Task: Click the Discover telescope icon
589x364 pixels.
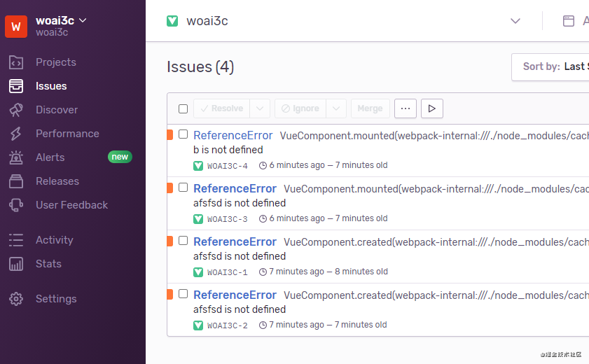Action: tap(16, 110)
